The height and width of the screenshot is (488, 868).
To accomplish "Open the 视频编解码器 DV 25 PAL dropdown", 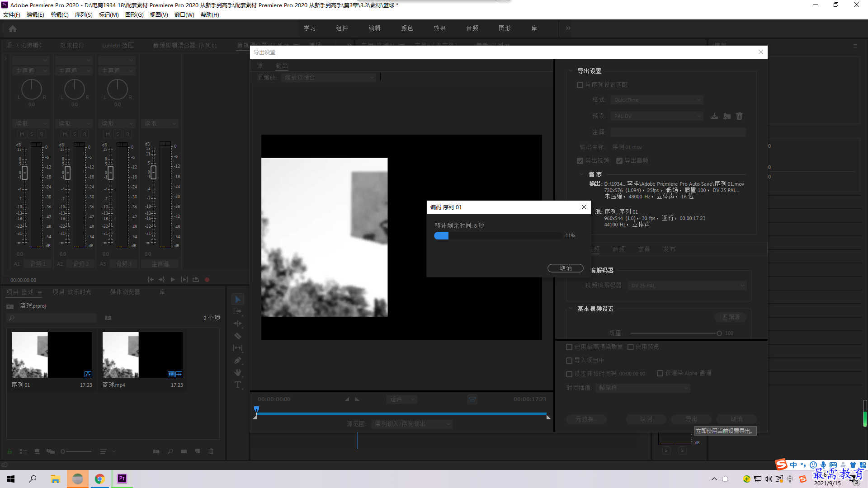I will point(687,286).
